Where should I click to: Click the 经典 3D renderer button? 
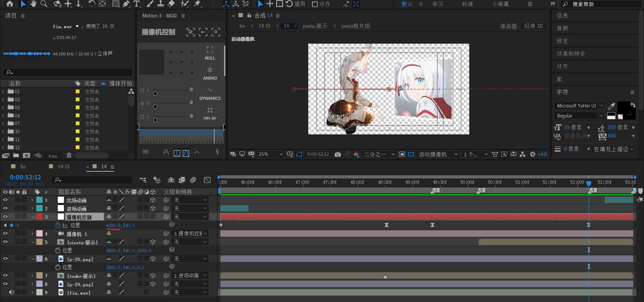pyautogui.click(x=534, y=26)
